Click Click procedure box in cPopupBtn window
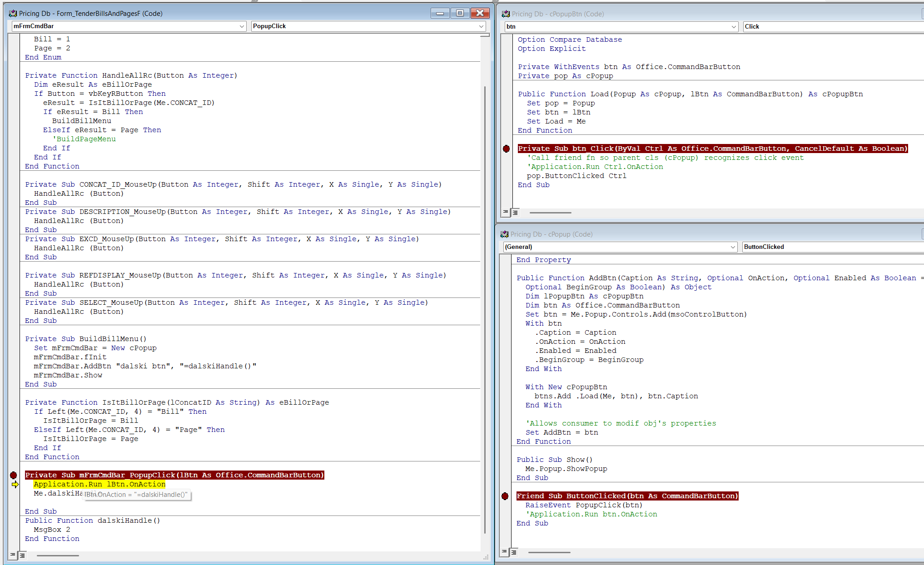The width and height of the screenshot is (924, 565). (x=833, y=27)
